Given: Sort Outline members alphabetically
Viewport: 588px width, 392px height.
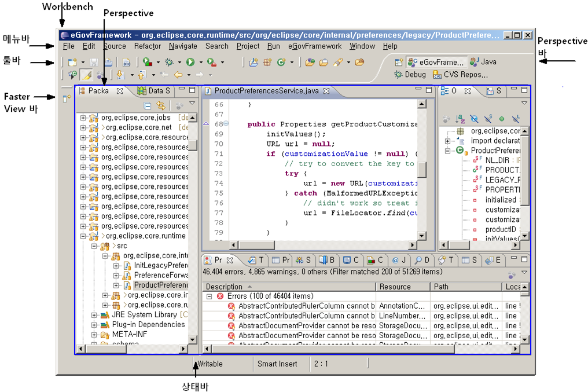Looking at the screenshot, I should pos(461,118).
